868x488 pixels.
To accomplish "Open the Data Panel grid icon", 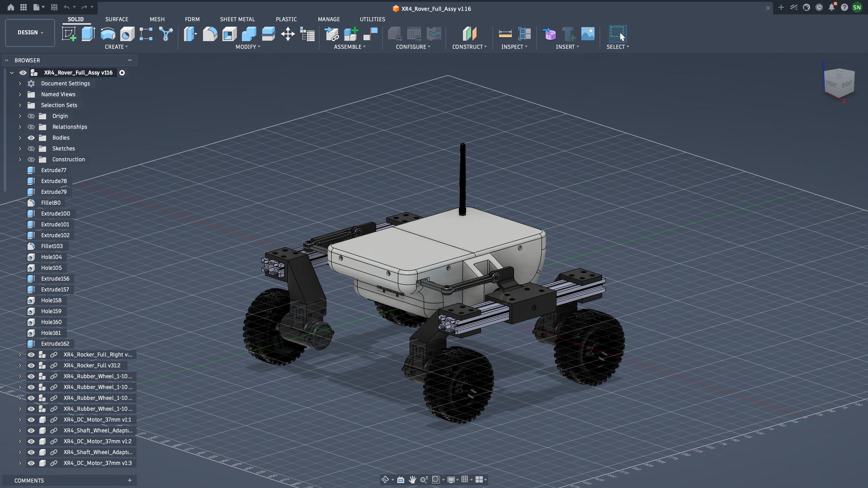I will [x=24, y=7].
